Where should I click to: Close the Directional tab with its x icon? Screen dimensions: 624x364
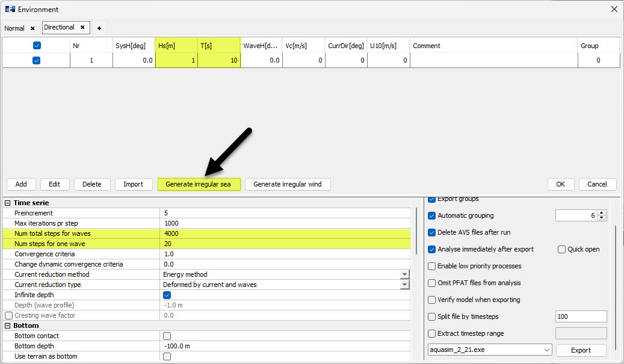pos(82,28)
